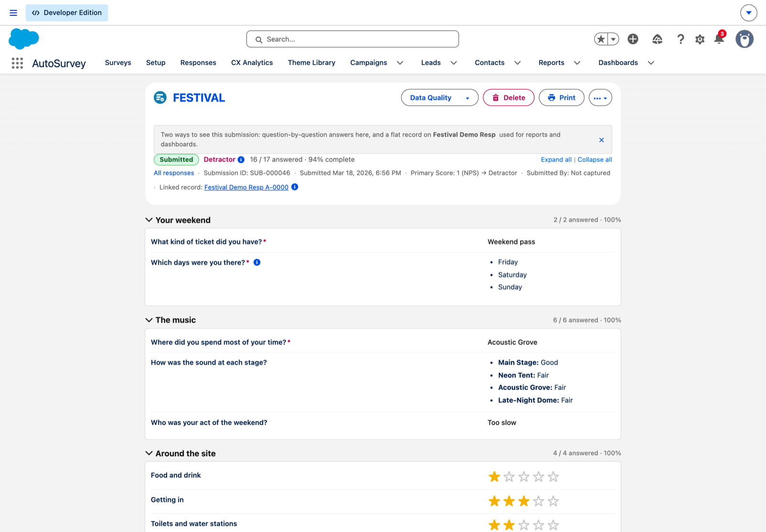This screenshot has width=766, height=532.
Task: Click first star of Food and drink
Action: [495, 477]
